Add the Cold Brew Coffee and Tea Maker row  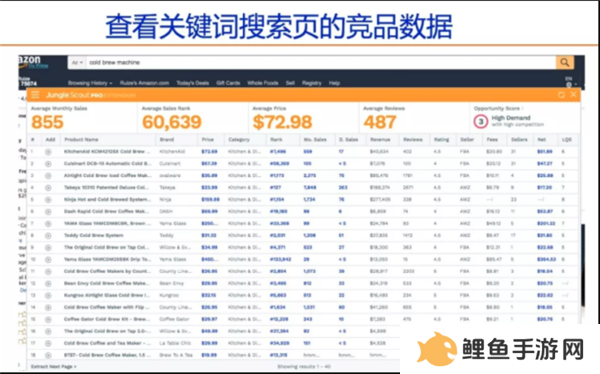(x=48, y=343)
